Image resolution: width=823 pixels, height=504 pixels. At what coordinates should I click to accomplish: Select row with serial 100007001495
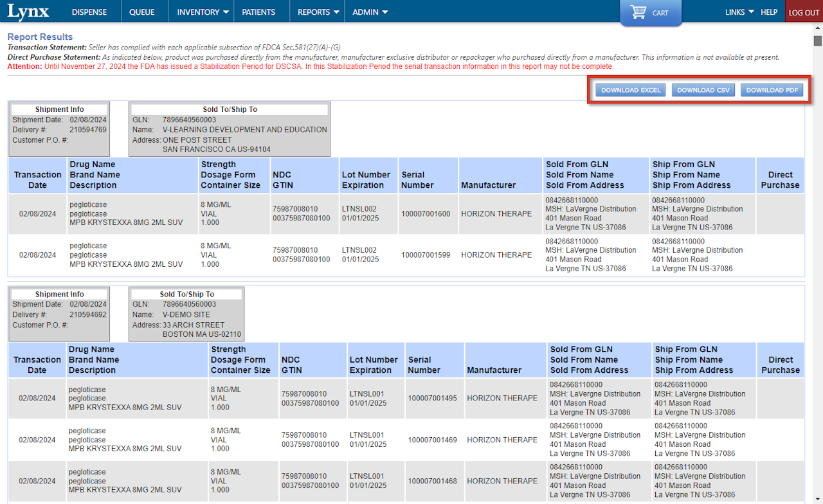pos(432,399)
